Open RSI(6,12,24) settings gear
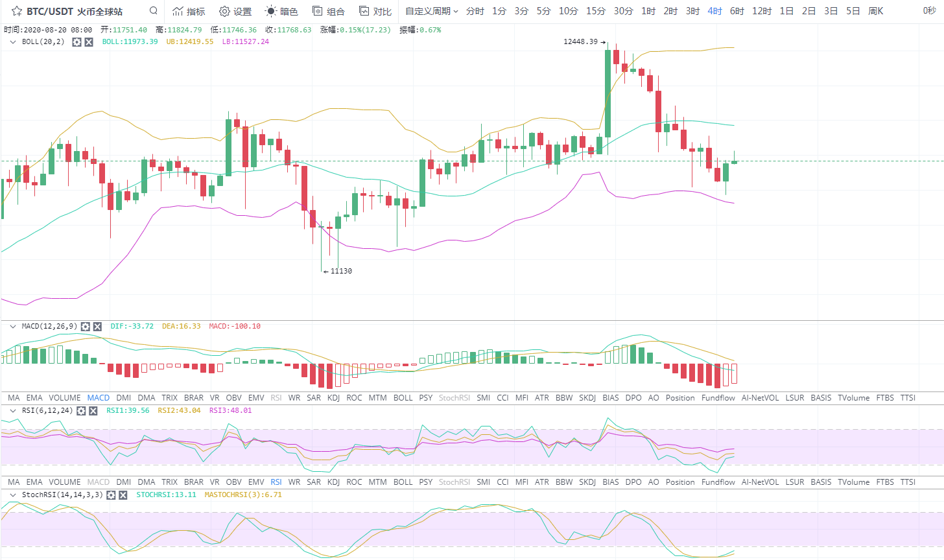This screenshot has width=944, height=560. tap(81, 411)
